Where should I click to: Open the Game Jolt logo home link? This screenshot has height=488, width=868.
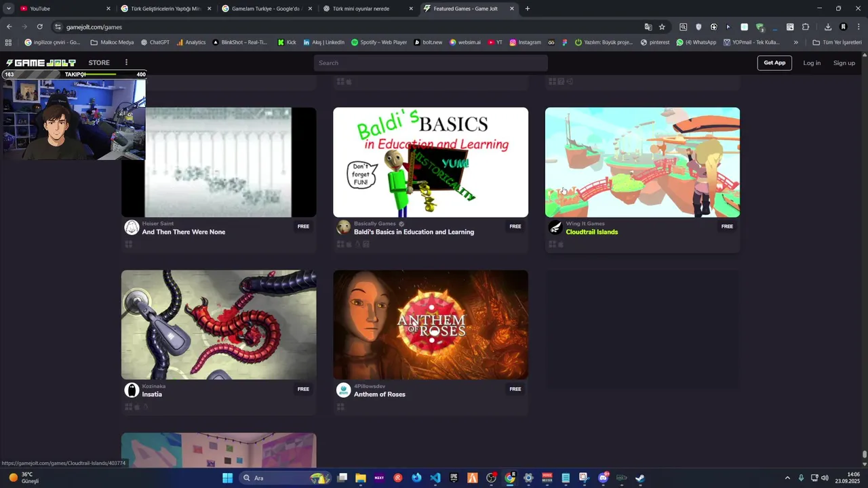pos(41,62)
